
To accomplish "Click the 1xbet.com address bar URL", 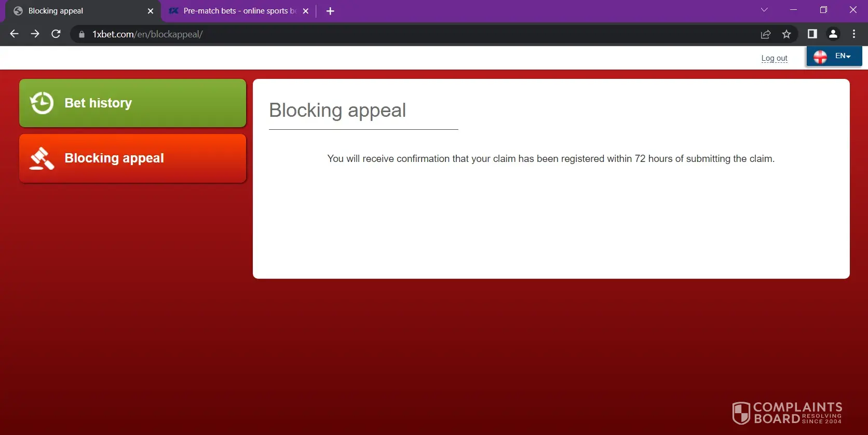I will [147, 34].
